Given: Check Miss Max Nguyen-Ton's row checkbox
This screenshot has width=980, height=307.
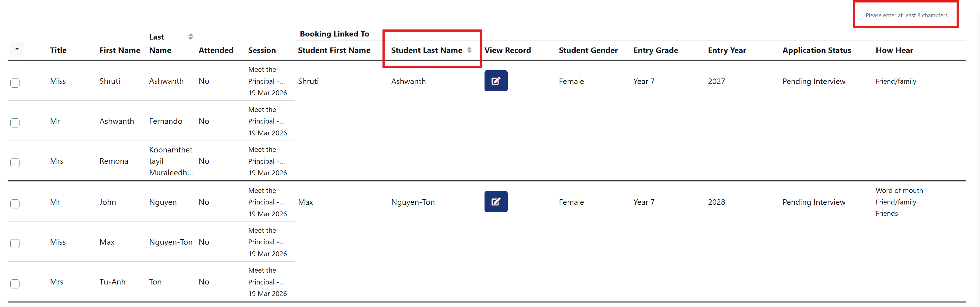Looking at the screenshot, I should pos(15,243).
